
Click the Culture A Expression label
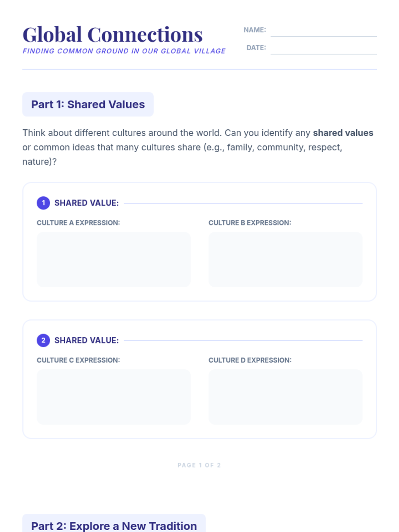click(78, 223)
